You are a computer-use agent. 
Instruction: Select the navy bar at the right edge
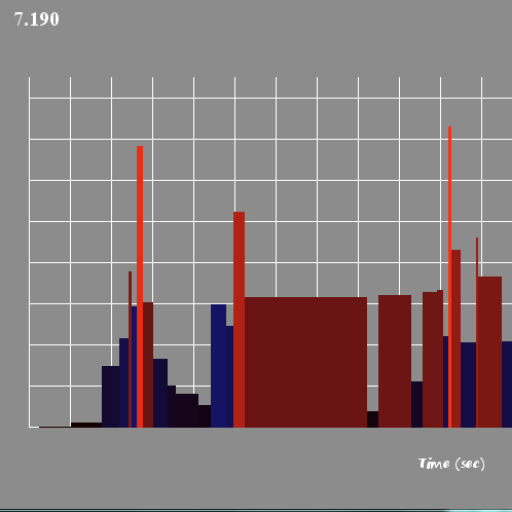(x=507, y=384)
